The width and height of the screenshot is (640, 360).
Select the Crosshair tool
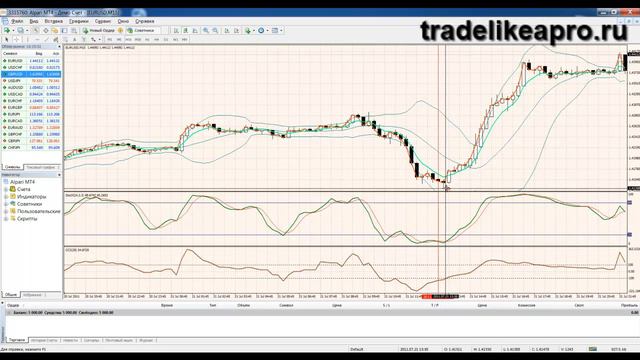(16, 40)
